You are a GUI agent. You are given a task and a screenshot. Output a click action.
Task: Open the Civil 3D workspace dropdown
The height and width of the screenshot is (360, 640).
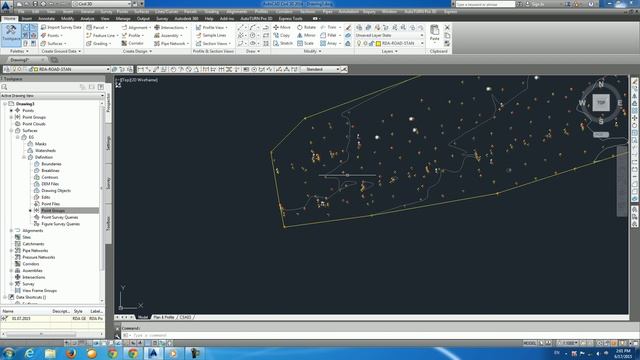click(x=102, y=4)
